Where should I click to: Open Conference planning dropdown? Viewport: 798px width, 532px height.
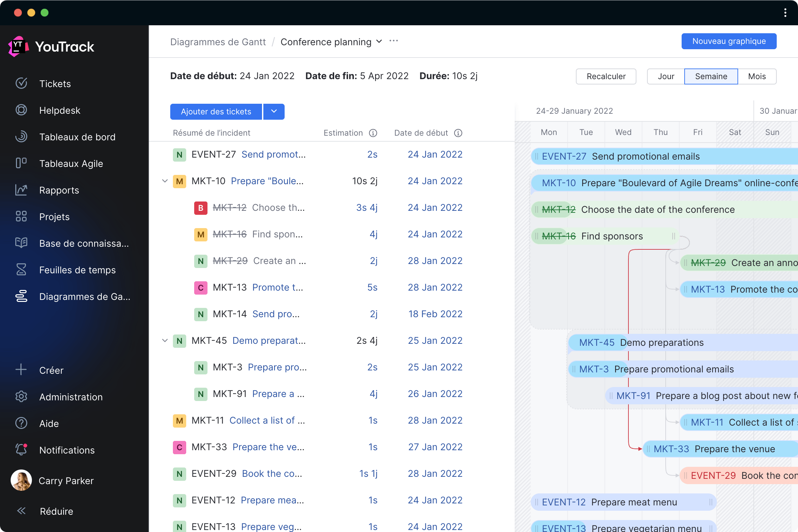click(379, 42)
